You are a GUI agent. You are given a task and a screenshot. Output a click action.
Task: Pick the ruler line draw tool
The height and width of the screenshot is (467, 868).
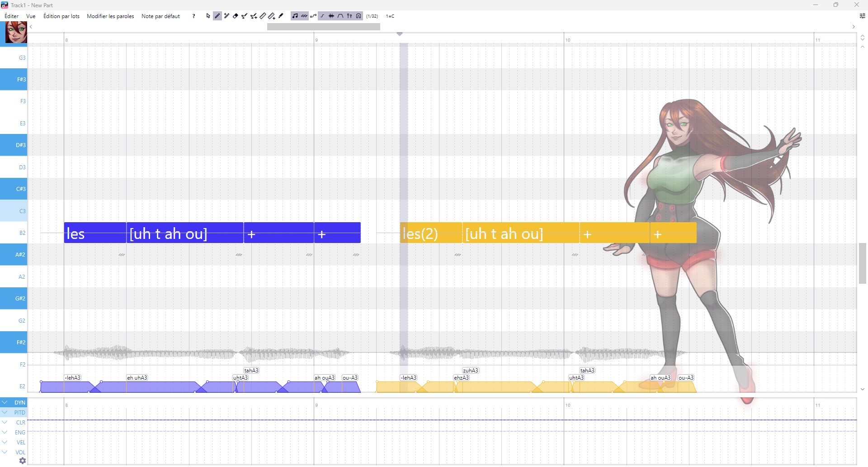click(x=263, y=16)
